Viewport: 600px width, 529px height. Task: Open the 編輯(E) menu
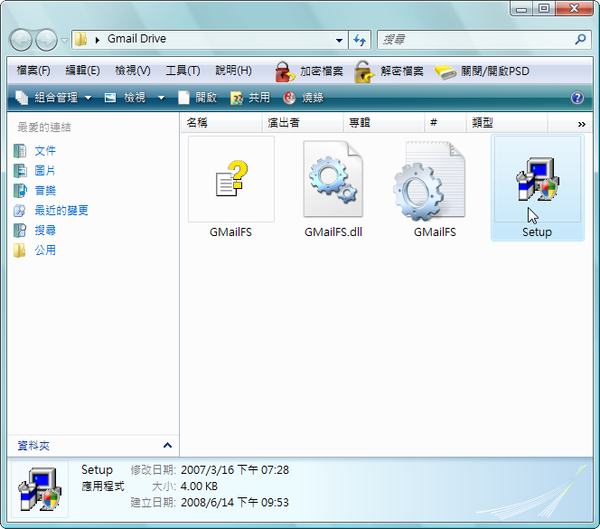pos(83,71)
